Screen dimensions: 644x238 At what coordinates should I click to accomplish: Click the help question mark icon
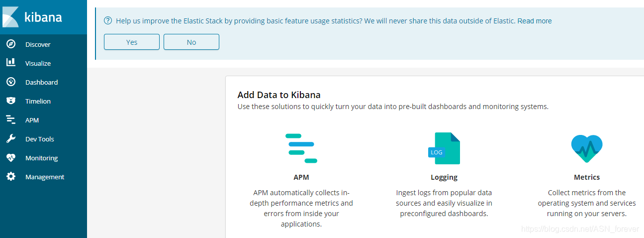(x=108, y=21)
